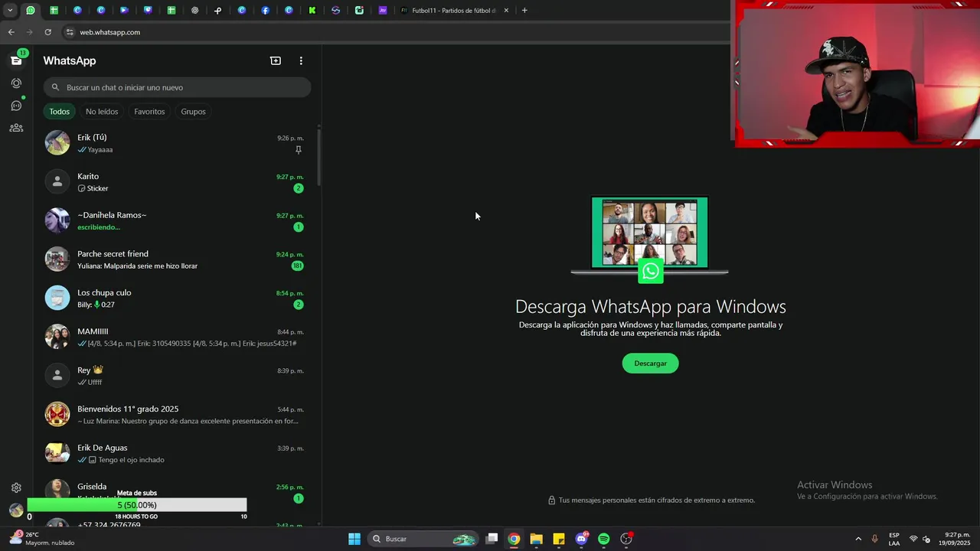Open the Wi-Fi network tray icon
Image resolution: width=980 pixels, height=551 pixels.
point(913,539)
